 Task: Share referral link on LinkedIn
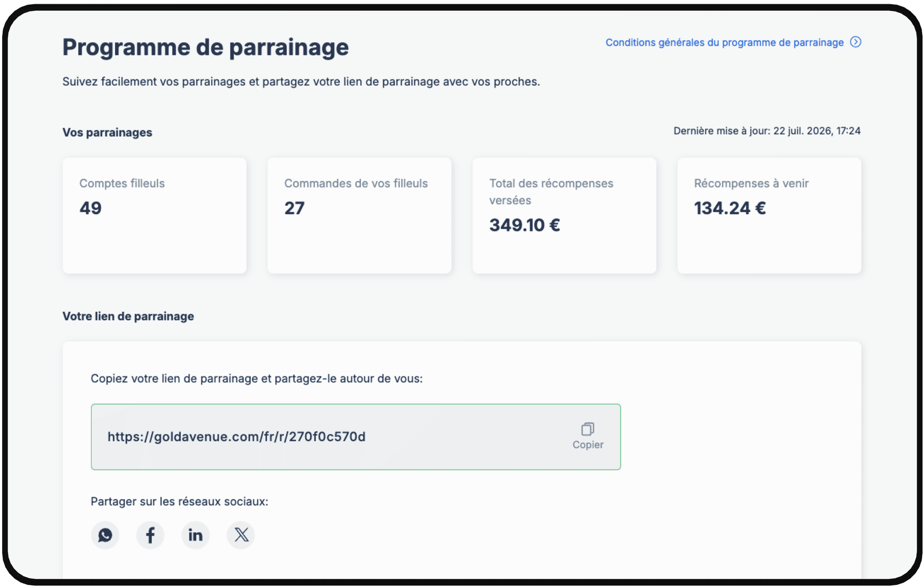point(195,535)
